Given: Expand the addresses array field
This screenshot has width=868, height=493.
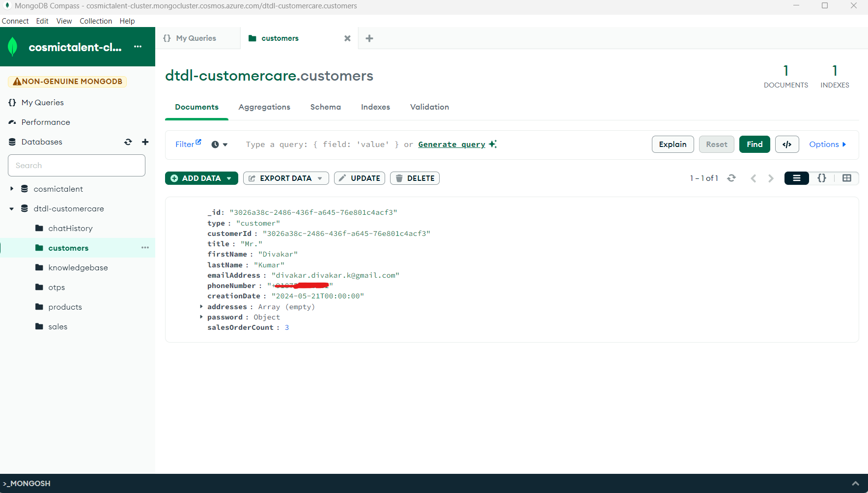Looking at the screenshot, I should 201,306.
